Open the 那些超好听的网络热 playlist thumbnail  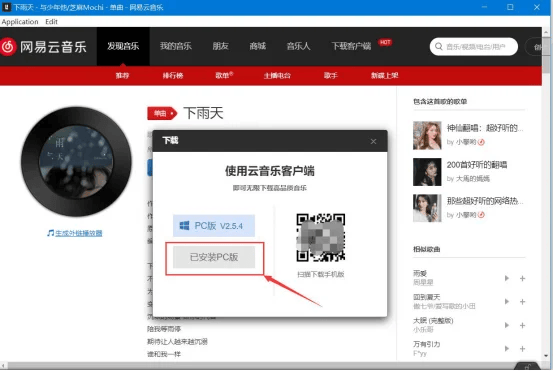[427, 208]
